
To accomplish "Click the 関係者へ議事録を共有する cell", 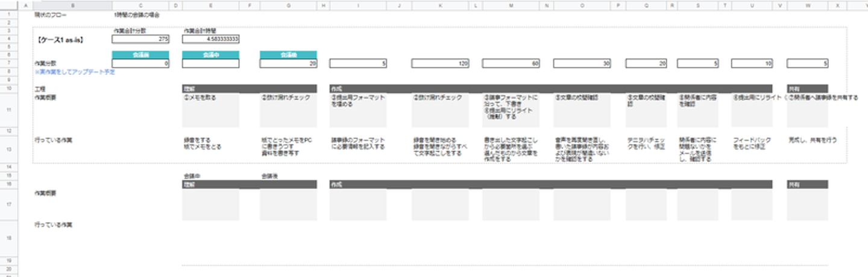I will pyautogui.click(x=808, y=110).
